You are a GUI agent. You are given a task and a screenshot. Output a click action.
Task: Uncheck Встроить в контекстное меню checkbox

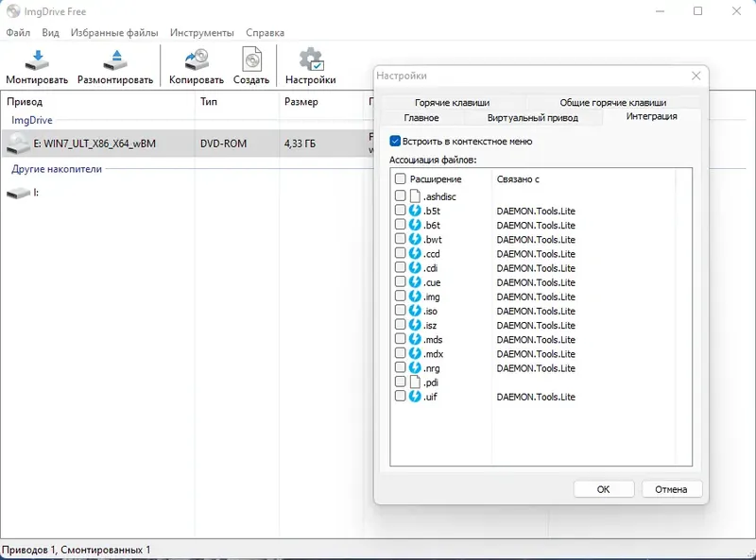click(x=395, y=141)
